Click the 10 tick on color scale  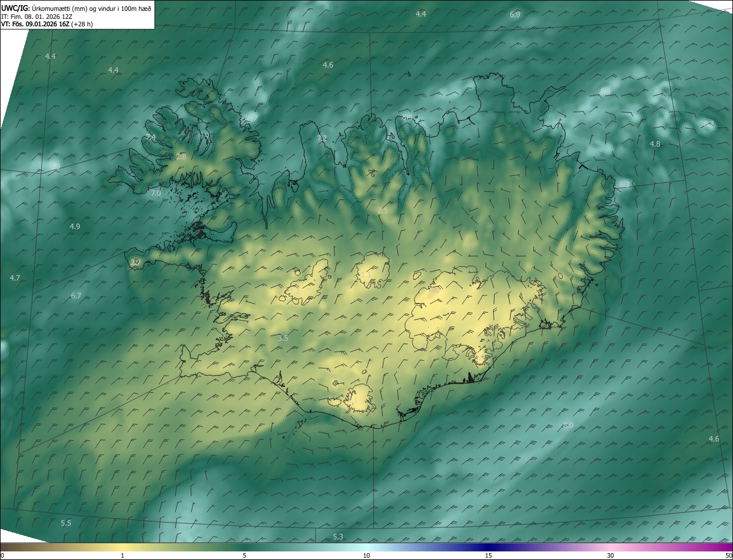(x=366, y=555)
